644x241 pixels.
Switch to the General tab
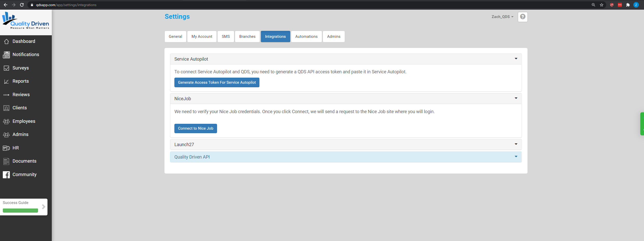[x=175, y=37]
